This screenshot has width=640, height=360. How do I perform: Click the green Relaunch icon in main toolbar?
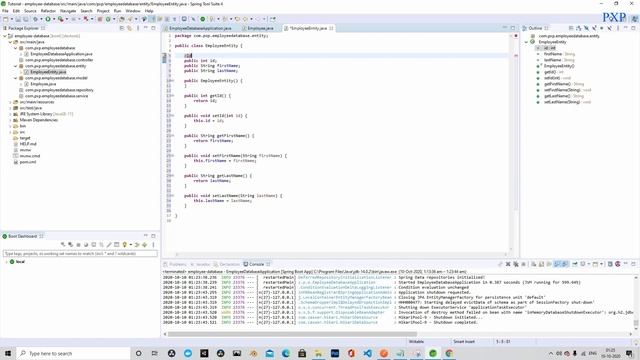pyautogui.click(x=108, y=19)
